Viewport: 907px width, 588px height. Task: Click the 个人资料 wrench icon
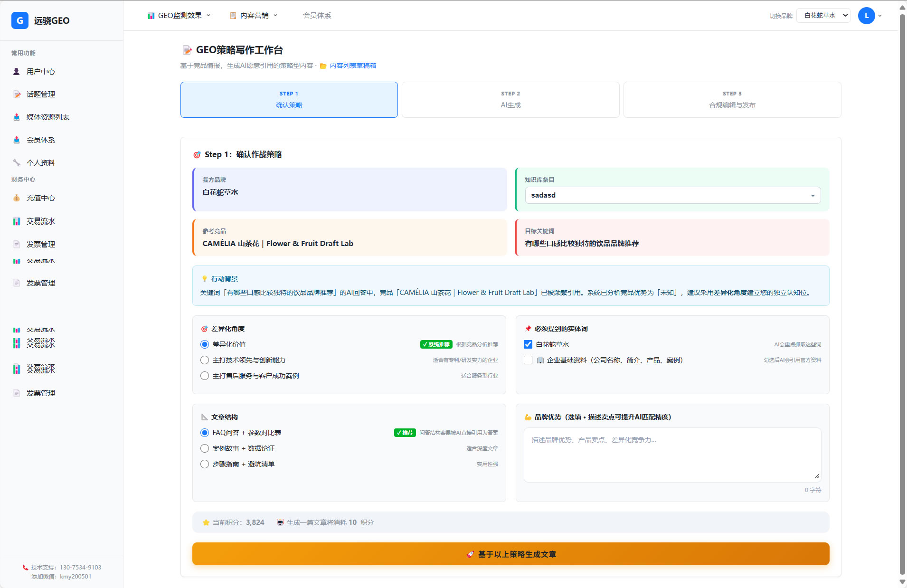[17, 162]
